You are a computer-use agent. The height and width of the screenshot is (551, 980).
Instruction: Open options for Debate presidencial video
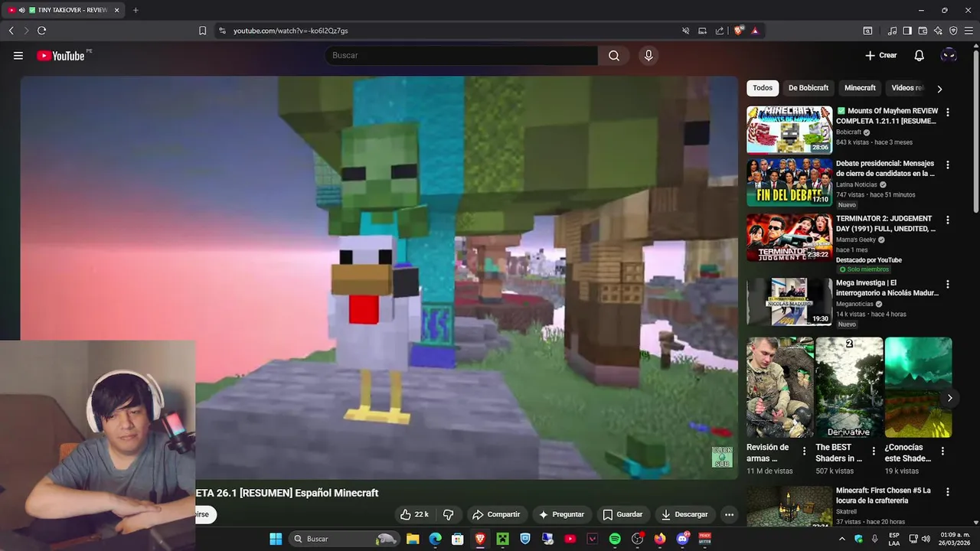click(x=948, y=165)
